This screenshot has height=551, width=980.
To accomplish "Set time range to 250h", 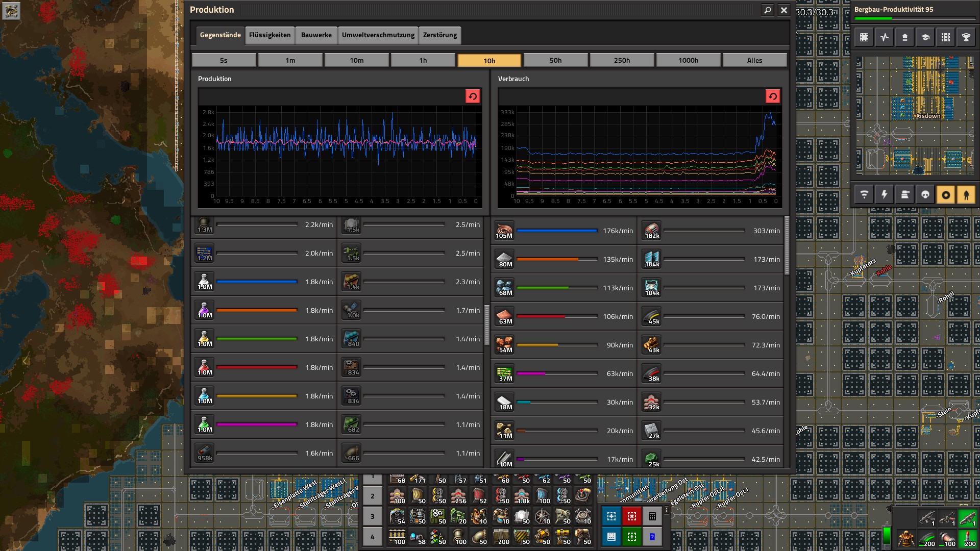I will click(x=622, y=60).
